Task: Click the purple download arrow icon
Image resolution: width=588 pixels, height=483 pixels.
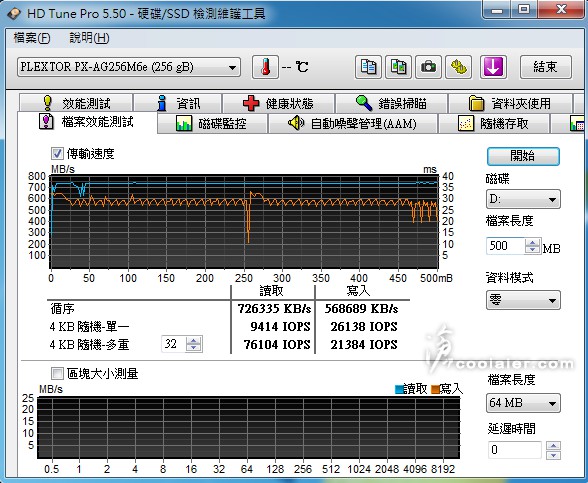Action: 493,67
